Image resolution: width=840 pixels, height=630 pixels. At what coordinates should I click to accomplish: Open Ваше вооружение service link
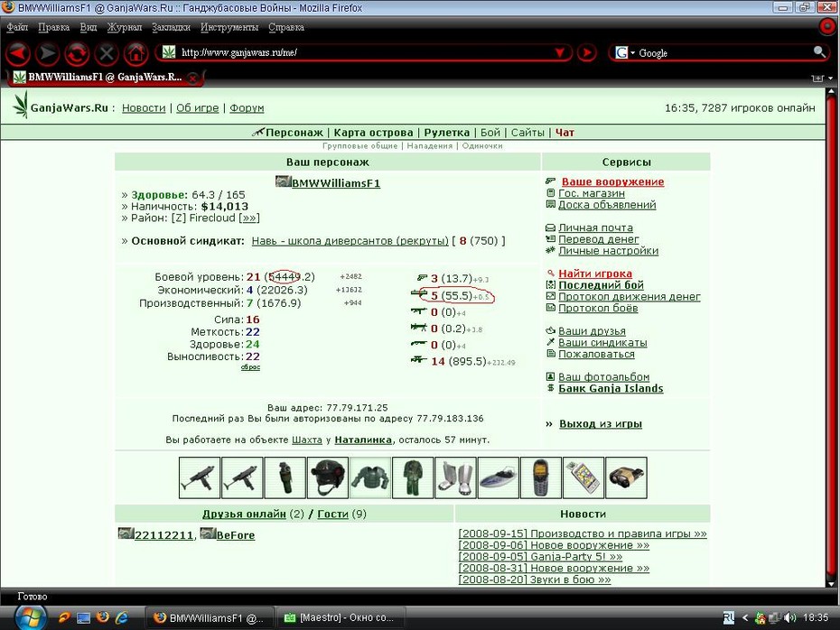pos(612,181)
